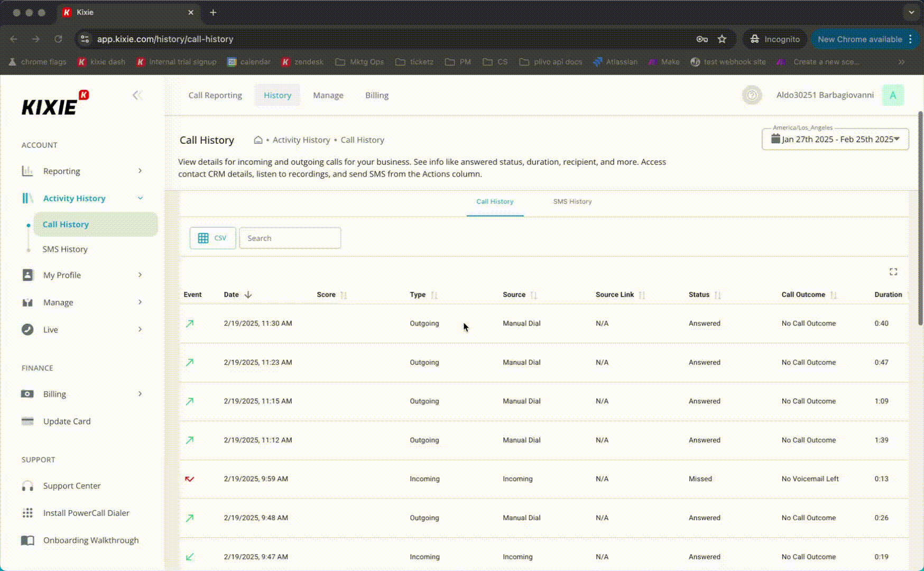Screen dimensions: 924x571
Task: Go to home via breadcrumb house icon
Action: click(258, 140)
